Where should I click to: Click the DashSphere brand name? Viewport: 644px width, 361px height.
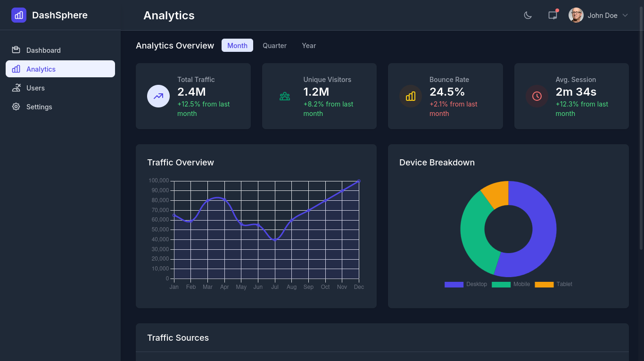(x=60, y=15)
